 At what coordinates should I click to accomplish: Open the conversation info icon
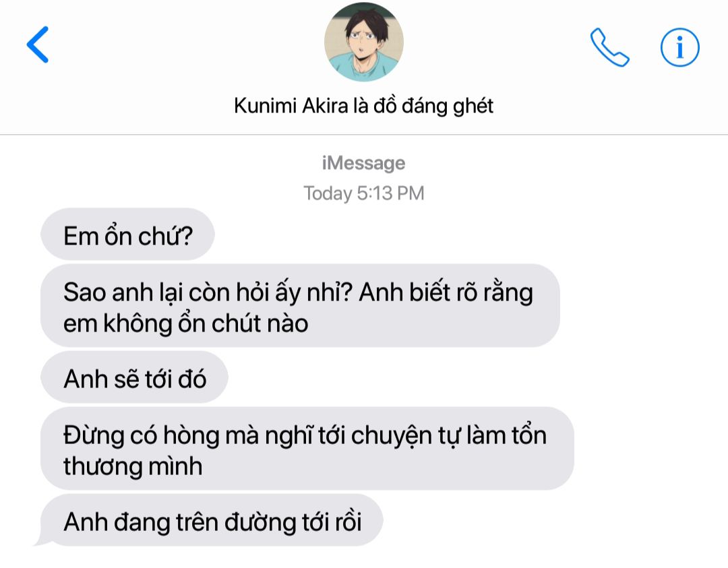679,47
